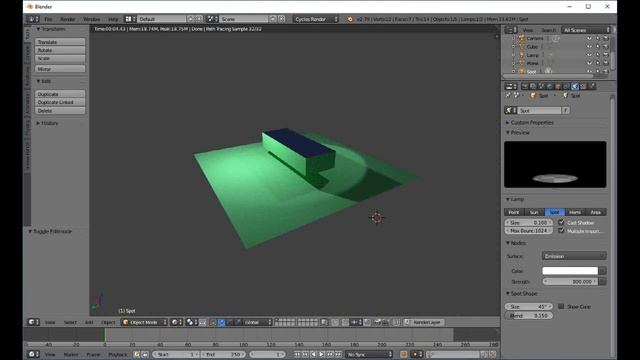This screenshot has width=640, height=360.
Task: Open Particles properties tab icon
Action: [592, 87]
